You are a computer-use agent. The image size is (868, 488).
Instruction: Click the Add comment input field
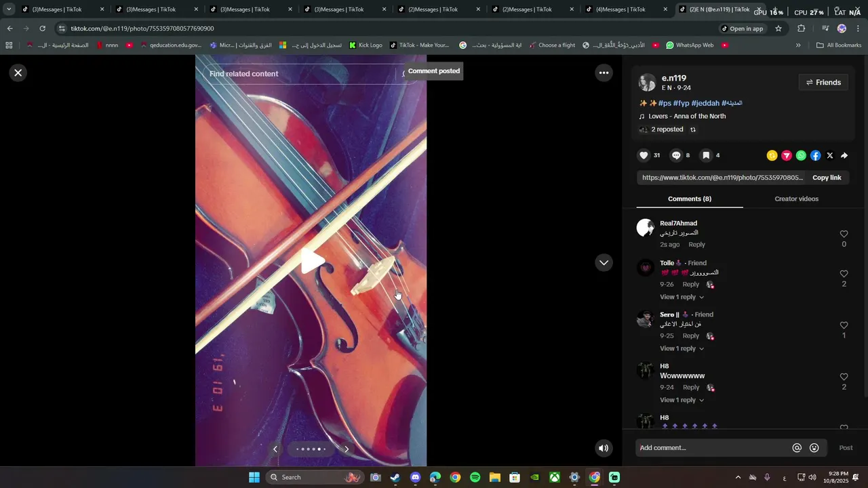[713, 448]
